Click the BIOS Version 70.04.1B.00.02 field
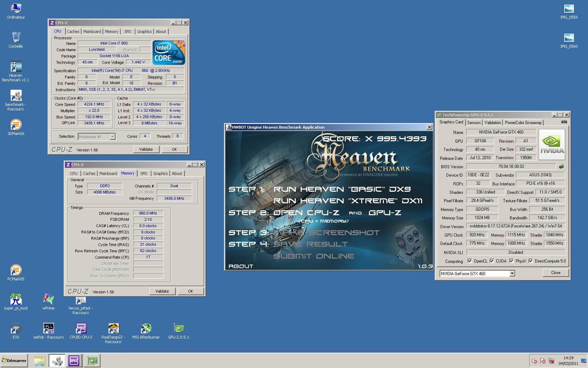The height and width of the screenshot is (368, 588). 511,167
